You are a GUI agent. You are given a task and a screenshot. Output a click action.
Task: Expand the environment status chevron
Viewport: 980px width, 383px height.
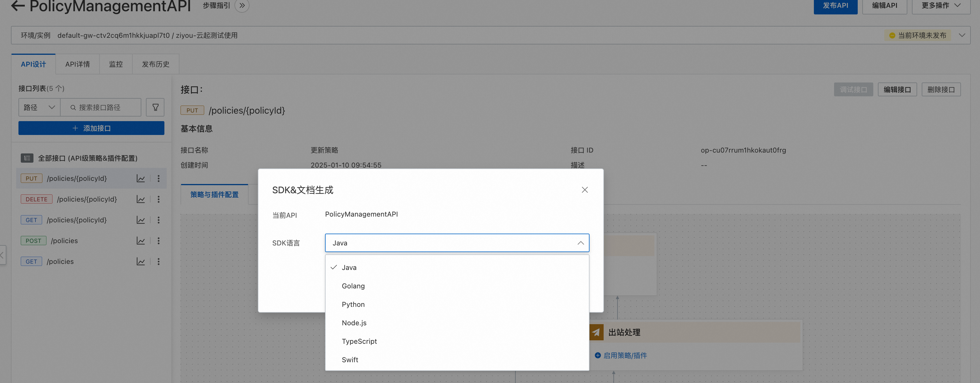point(962,35)
